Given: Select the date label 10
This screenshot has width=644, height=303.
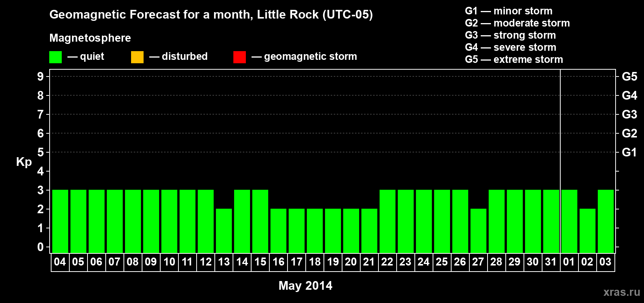Looking at the screenshot, I should 169,262.
